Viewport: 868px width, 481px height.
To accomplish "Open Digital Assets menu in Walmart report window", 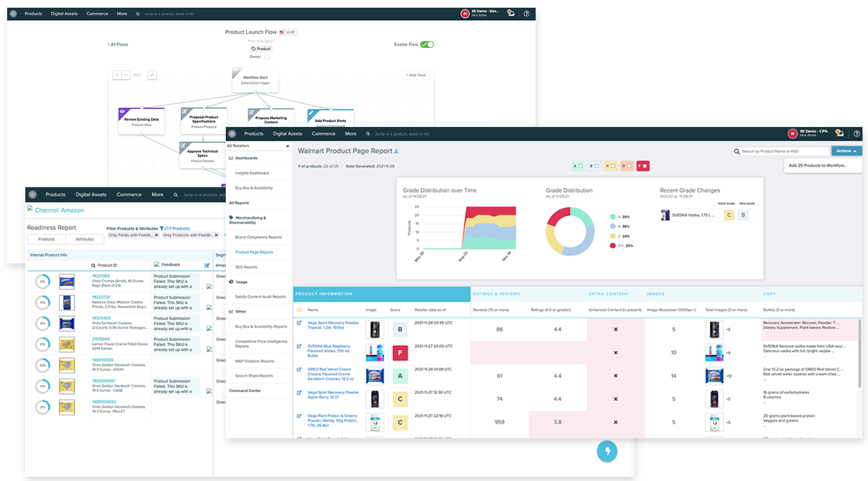I will (x=288, y=134).
